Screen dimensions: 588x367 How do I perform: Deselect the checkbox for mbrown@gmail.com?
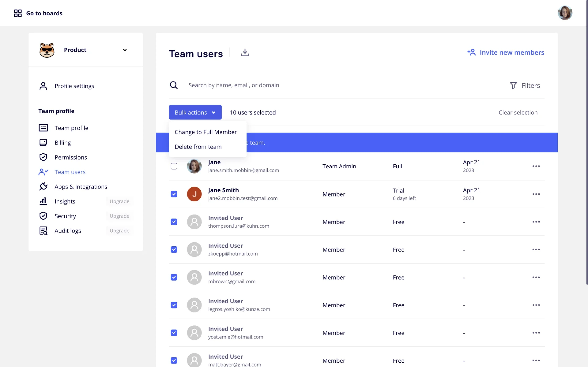click(174, 277)
